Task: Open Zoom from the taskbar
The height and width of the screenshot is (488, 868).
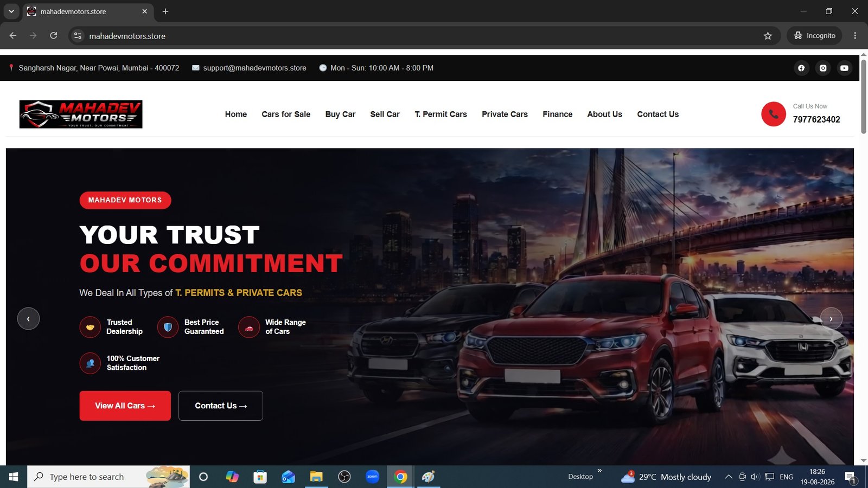Action: [372, 477]
